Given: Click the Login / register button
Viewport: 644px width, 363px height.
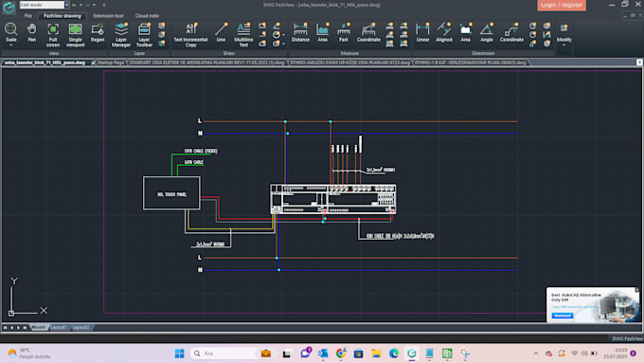Looking at the screenshot, I should pos(562,5).
